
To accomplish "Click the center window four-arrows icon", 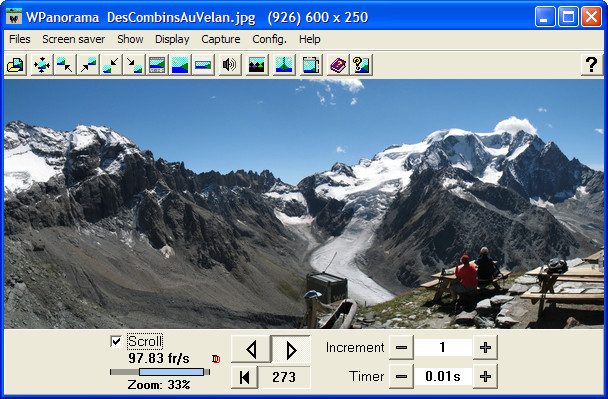I will (42, 65).
